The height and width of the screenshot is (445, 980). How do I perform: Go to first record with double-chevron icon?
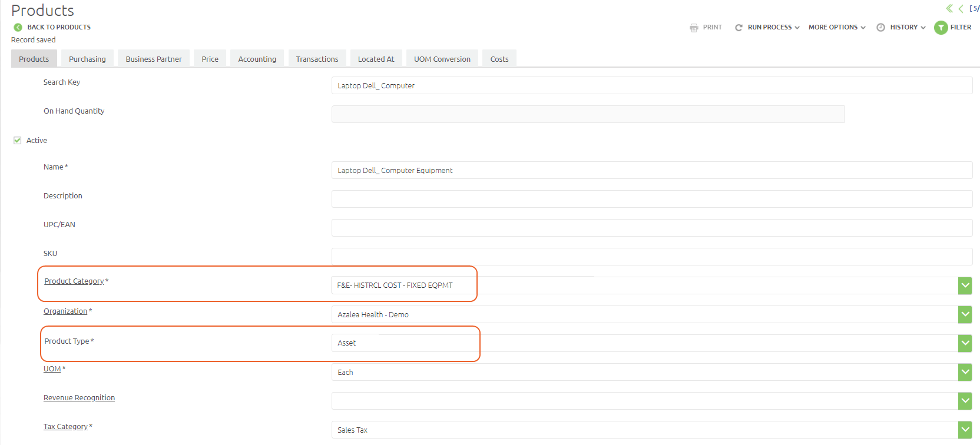949,8
